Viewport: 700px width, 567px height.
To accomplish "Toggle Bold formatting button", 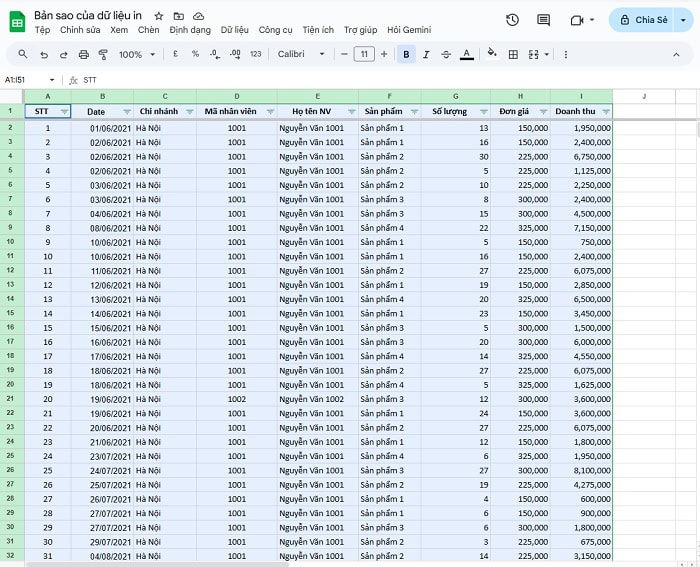I will tap(406, 54).
